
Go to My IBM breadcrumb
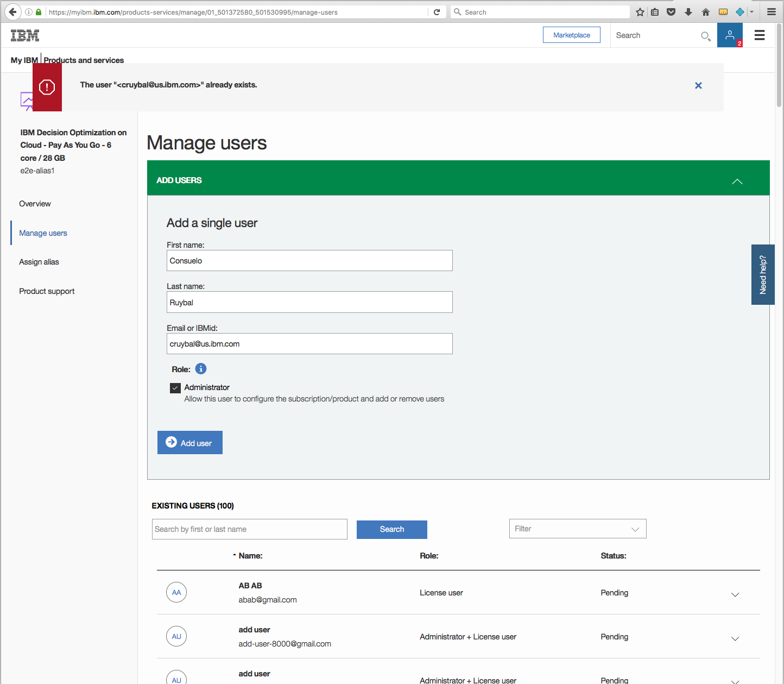(24, 60)
